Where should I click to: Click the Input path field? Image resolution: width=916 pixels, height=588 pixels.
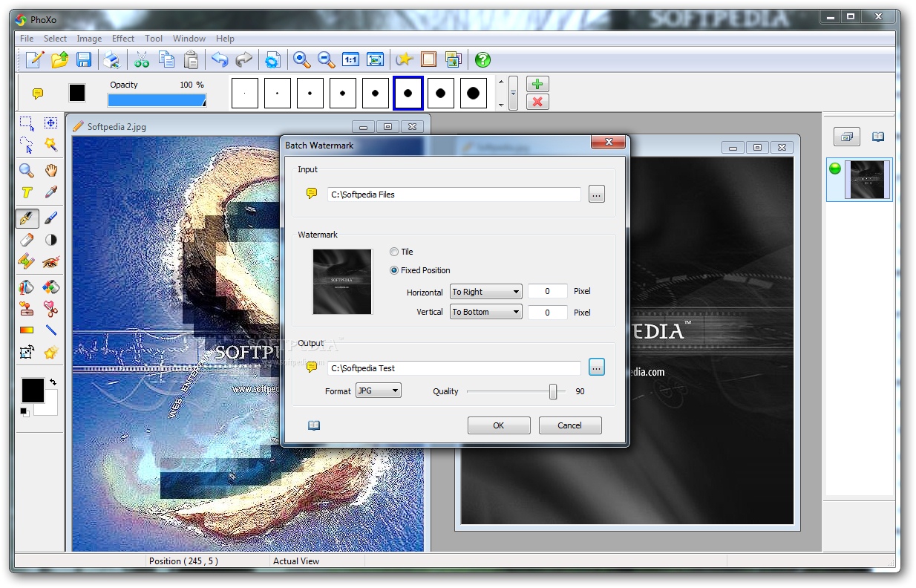click(454, 195)
